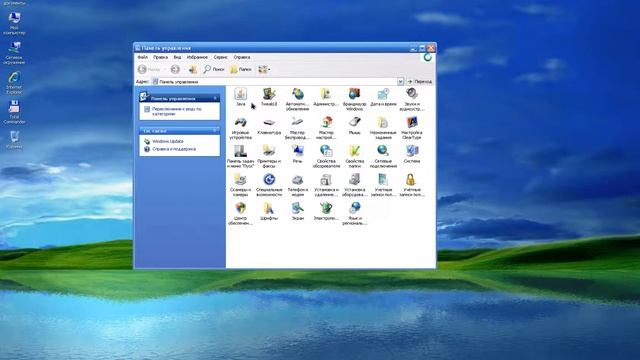Viewport: 640px width, 360px height.
Task: Collapse the Панель управления side panel
Action: tap(215, 98)
